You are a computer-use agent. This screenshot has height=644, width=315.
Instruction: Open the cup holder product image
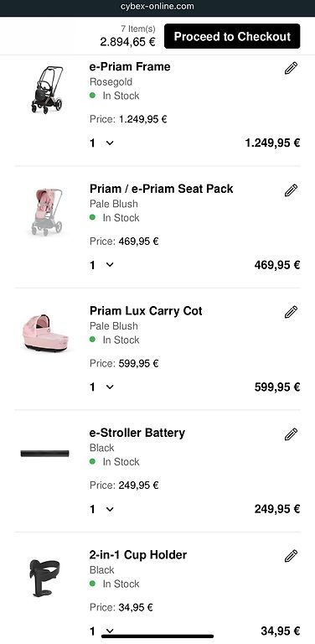[x=44, y=578]
